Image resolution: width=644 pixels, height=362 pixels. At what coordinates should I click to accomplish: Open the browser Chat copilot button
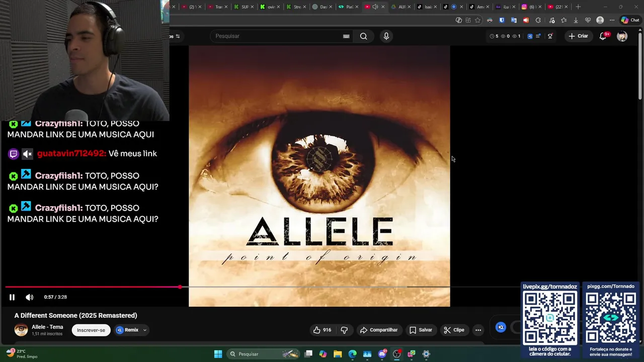coord(630,20)
